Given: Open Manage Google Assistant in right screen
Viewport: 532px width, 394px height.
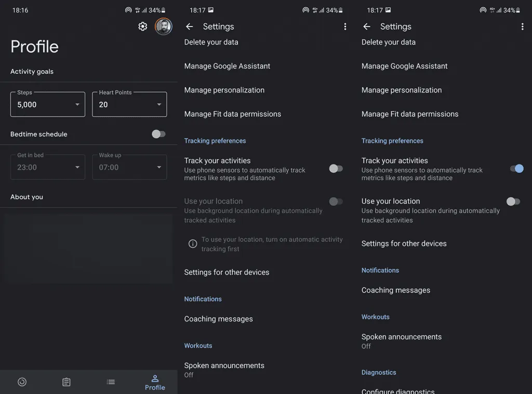Looking at the screenshot, I should [x=404, y=66].
